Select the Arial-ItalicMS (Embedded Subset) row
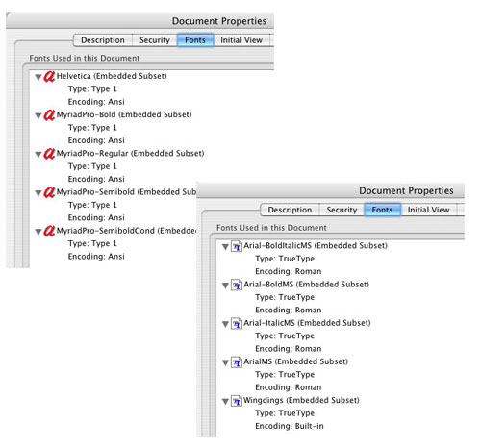 tap(307, 323)
